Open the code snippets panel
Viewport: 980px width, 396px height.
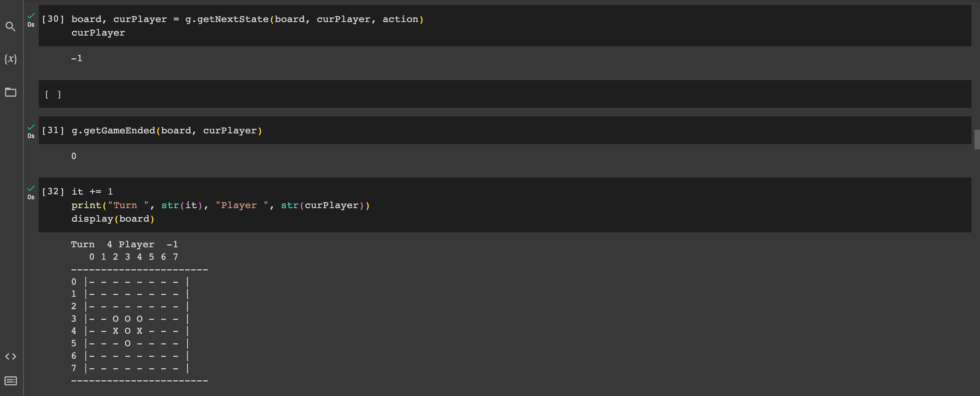click(x=11, y=357)
